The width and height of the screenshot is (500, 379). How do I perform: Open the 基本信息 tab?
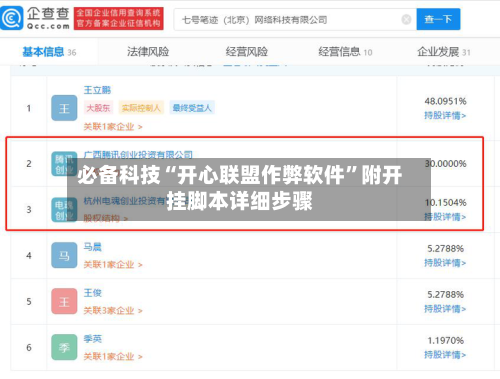click(x=49, y=52)
